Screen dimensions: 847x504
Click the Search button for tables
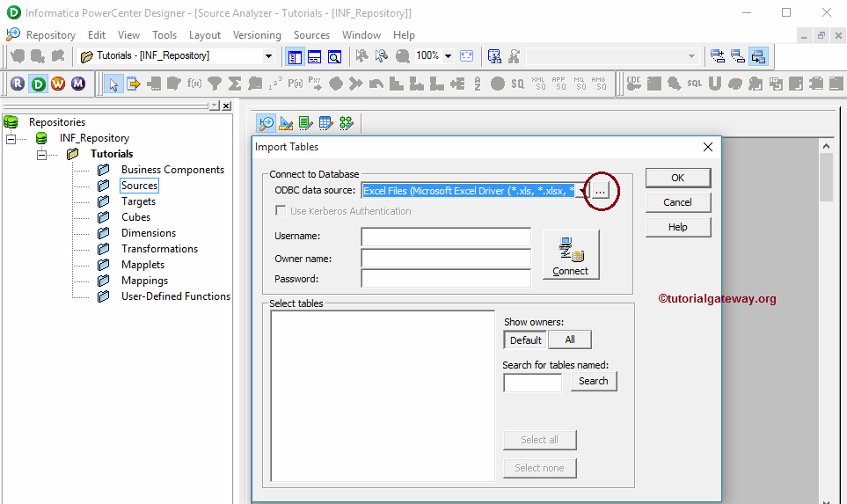pos(594,381)
